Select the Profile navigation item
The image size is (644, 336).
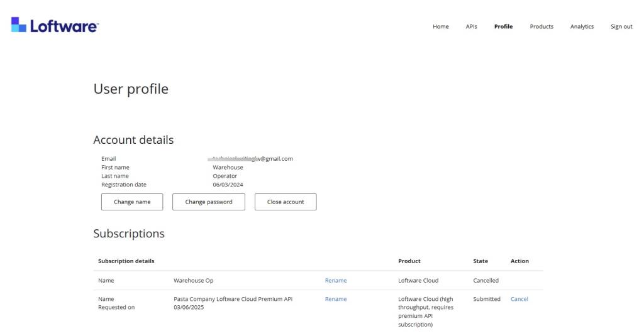coord(503,26)
